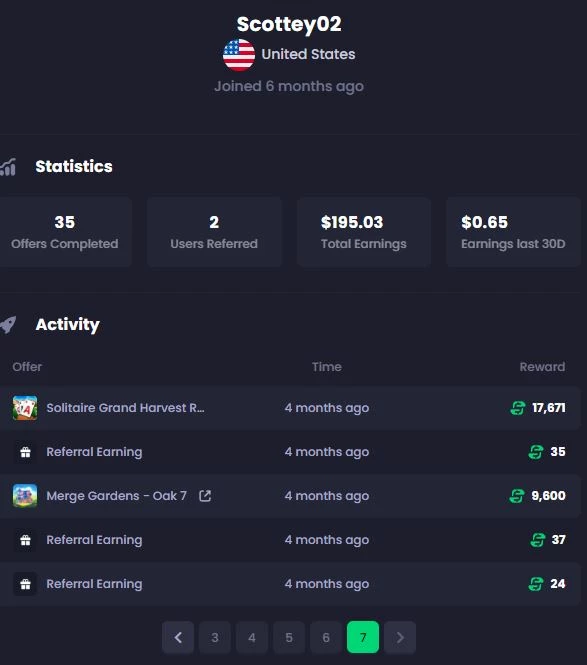Click the Reward column header
The height and width of the screenshot is (665, 587).
click(542, 367)
